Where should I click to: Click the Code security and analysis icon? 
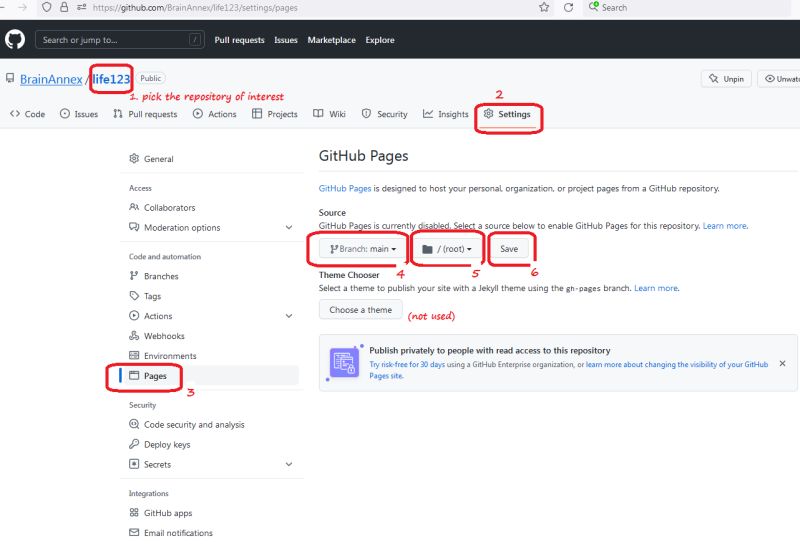coord(134,424)
